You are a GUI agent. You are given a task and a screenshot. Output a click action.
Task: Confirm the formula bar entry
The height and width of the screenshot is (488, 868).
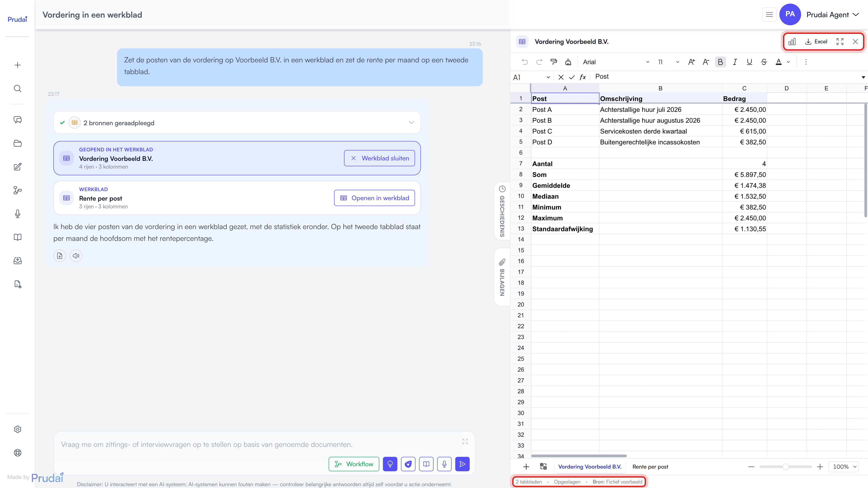572,77
